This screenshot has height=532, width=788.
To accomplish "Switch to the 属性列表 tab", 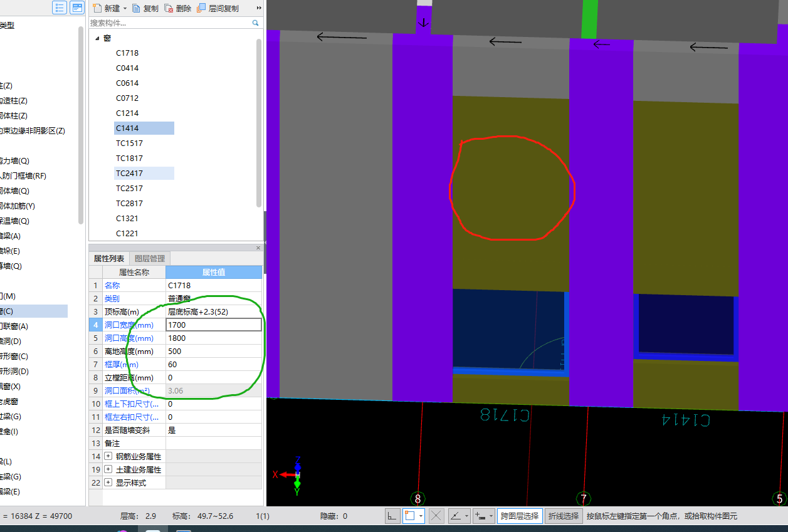I will click(109, 258).
